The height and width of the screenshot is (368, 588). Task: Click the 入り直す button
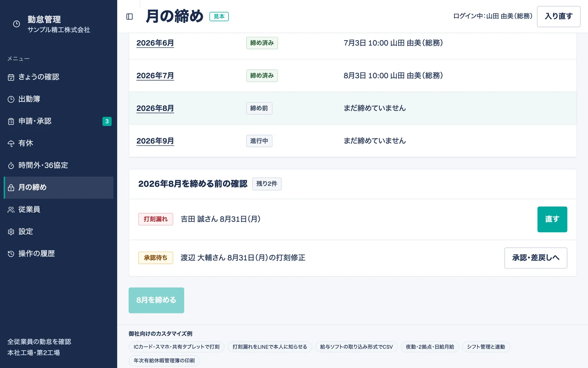[x=559, y=17]
